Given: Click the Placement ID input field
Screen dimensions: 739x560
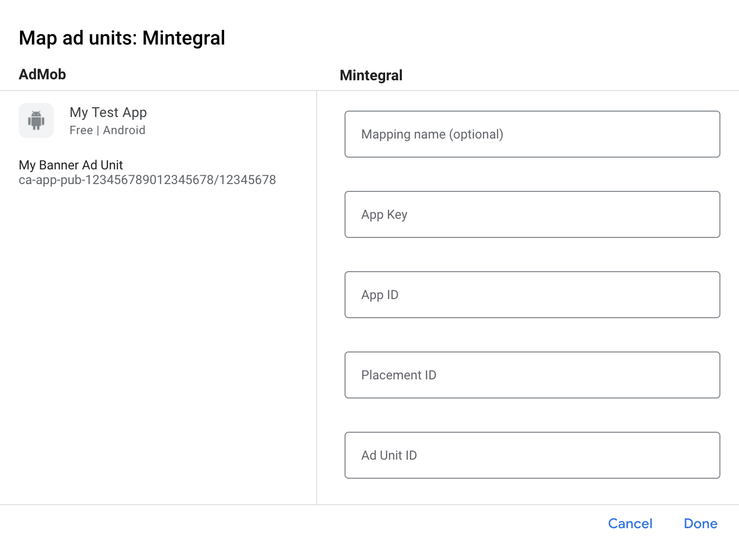Looking at the screenshot, I should pos(532,375).
